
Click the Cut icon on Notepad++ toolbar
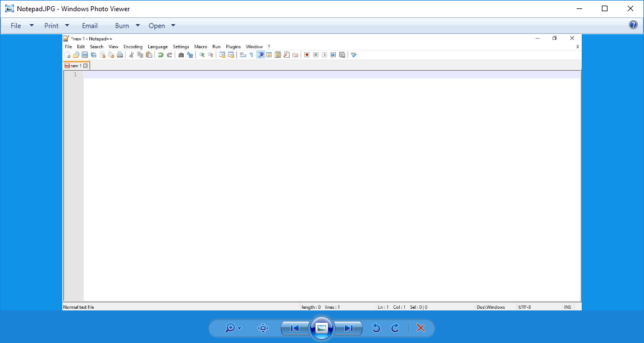pos(130,54)
